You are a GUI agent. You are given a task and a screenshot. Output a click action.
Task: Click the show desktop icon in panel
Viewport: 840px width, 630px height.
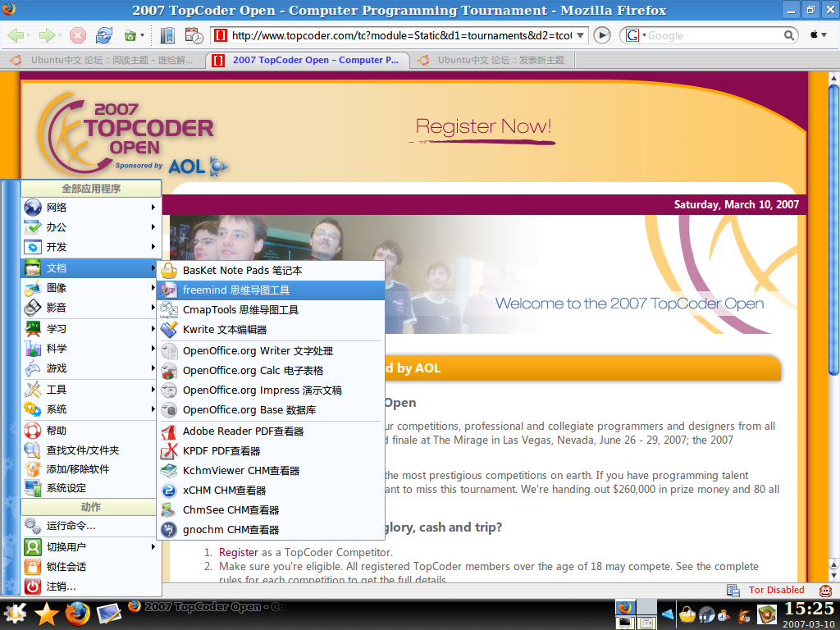tap(109, 614)
